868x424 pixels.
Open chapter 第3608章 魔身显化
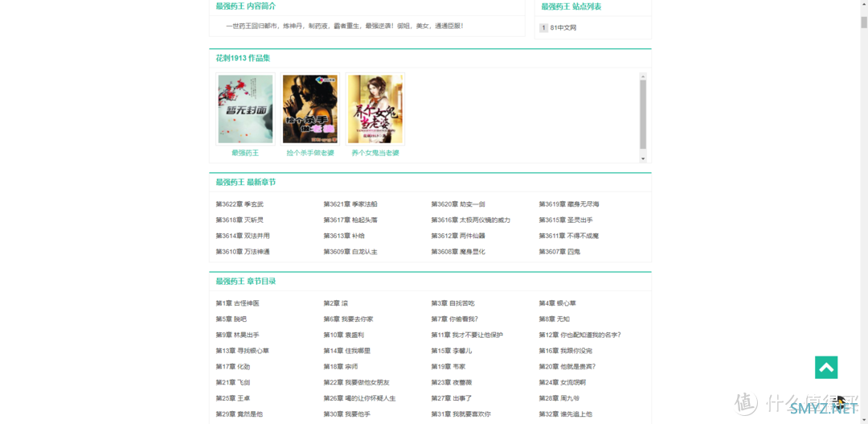pyautogui.click(x=458, y=252)
